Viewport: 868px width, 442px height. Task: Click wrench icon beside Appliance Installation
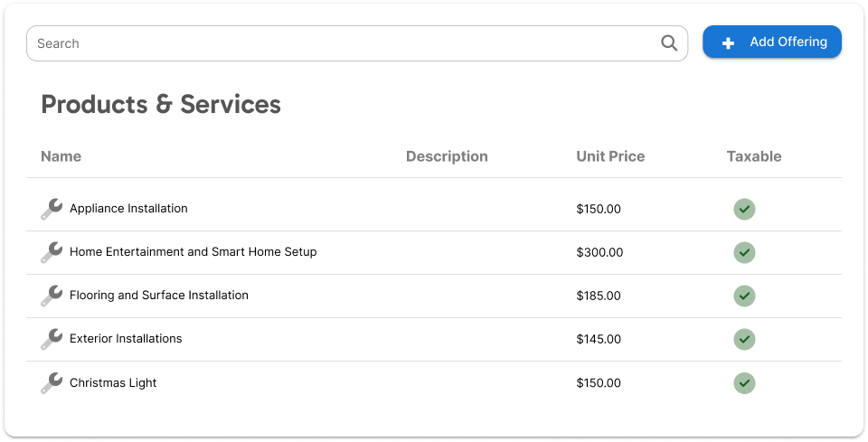pos(52,209)
